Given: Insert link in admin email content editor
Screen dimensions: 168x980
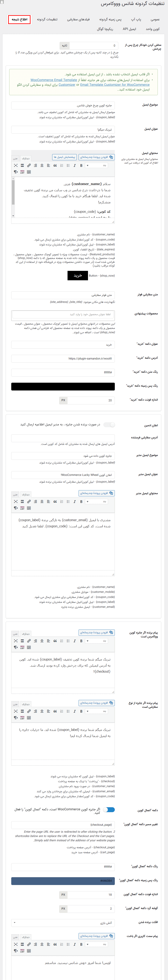Looking at the screenshot, I should point(29,501).
